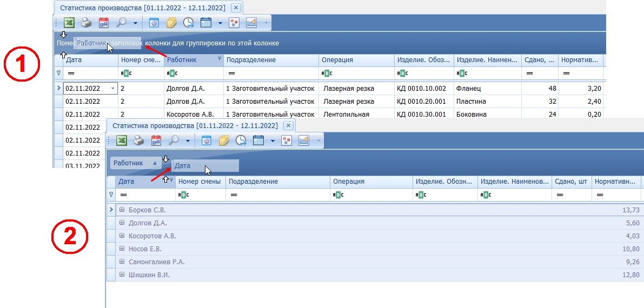The height and width of the screenshot is (308, 644).
Task: Open the arrow next to magnifier in upper toolbar
Action: pos(135,23)
